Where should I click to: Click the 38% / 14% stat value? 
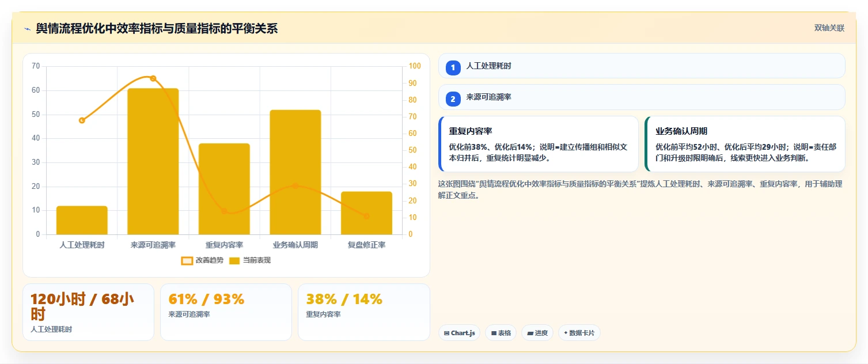pos(344,299)
